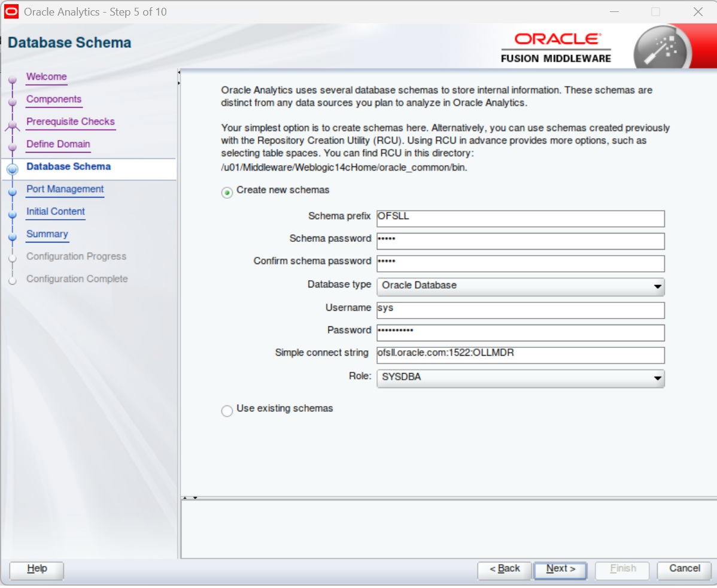The image size is (717, 588).
Task: Select the Database Schema step
Action: 69,166
